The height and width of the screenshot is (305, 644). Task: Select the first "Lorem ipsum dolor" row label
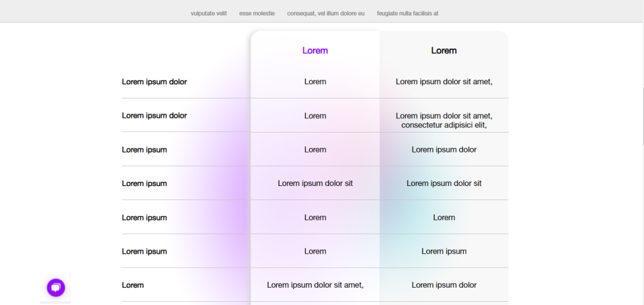[x=155, y=82]
